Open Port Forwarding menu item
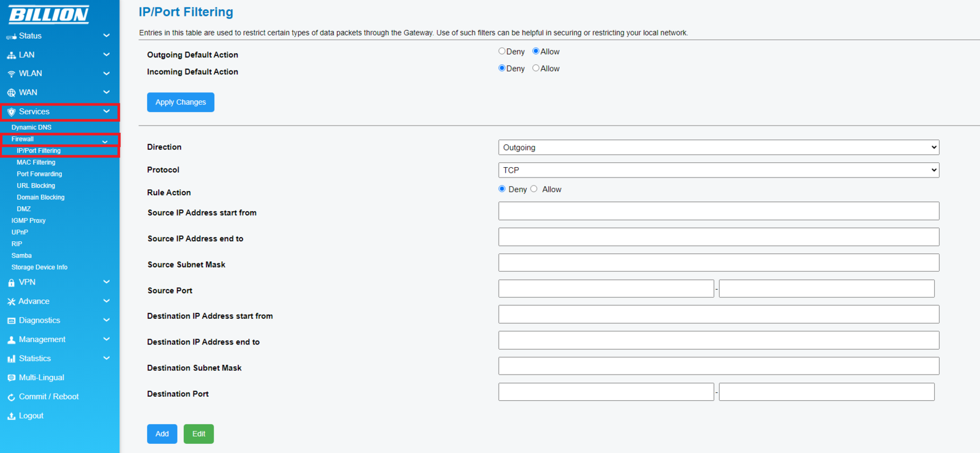980x453 pixels. click(39, 174)
